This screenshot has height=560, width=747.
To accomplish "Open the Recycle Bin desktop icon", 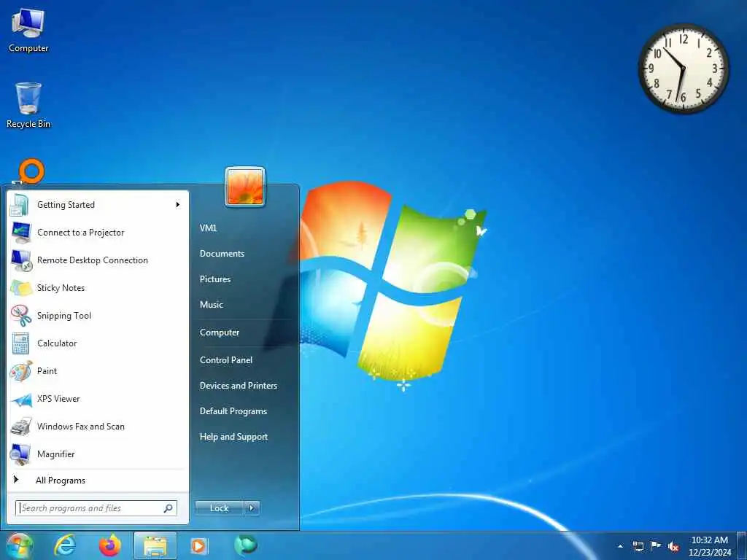I will (28, 106).
